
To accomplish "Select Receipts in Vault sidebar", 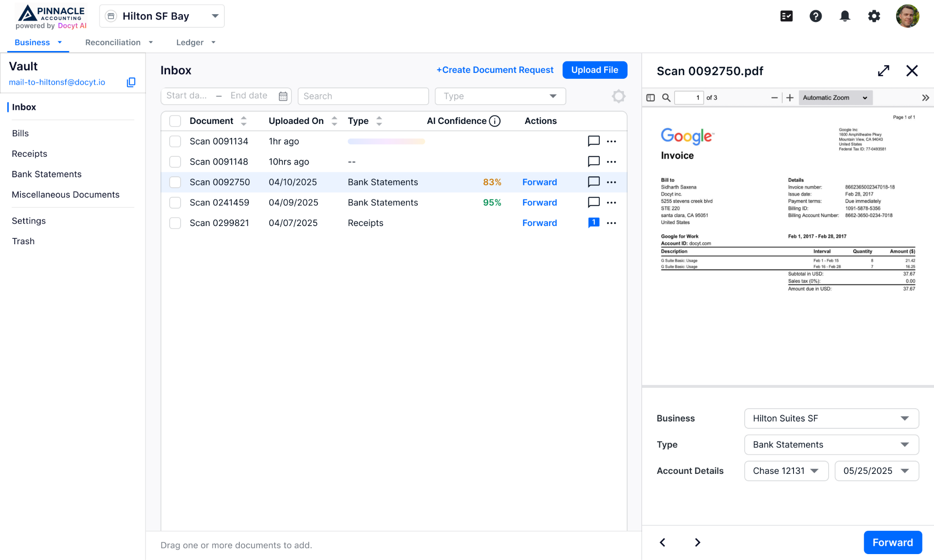I will coord(30,154).
